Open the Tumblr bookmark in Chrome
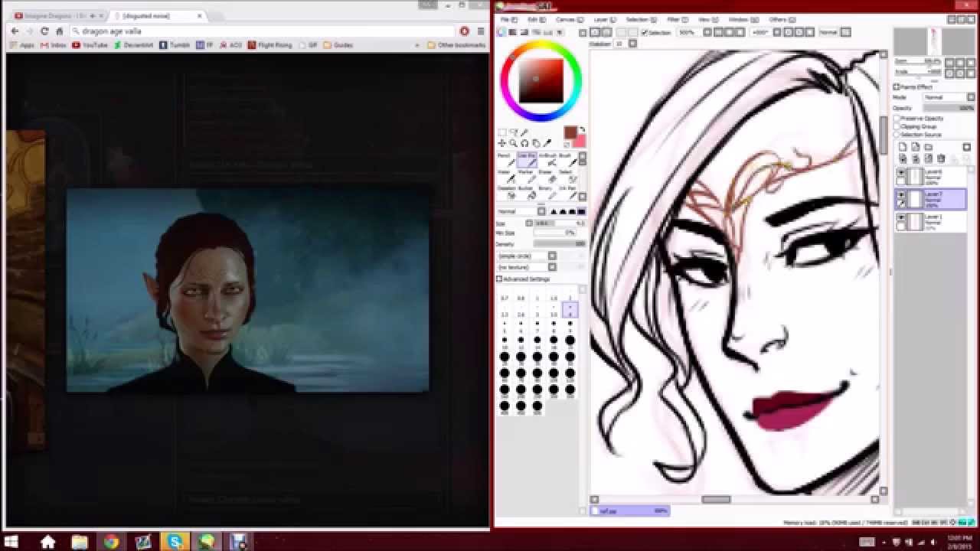980x551 pixels. pos(175,45)
